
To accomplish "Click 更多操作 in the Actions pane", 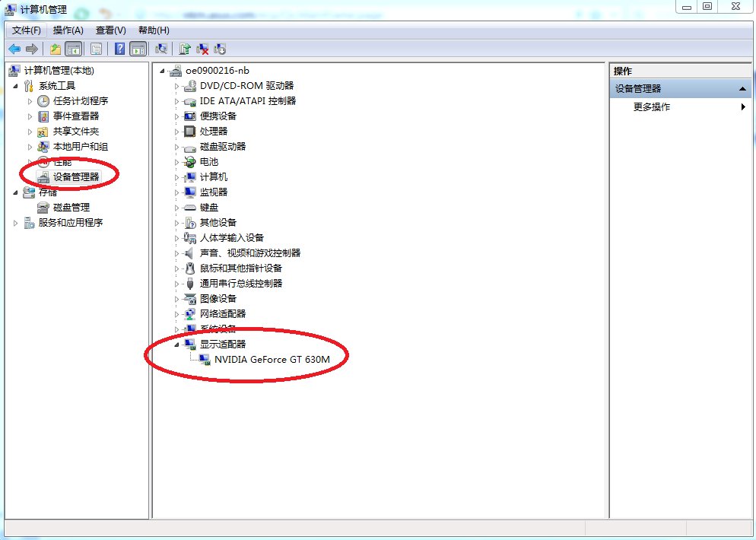I will point(652,107).
